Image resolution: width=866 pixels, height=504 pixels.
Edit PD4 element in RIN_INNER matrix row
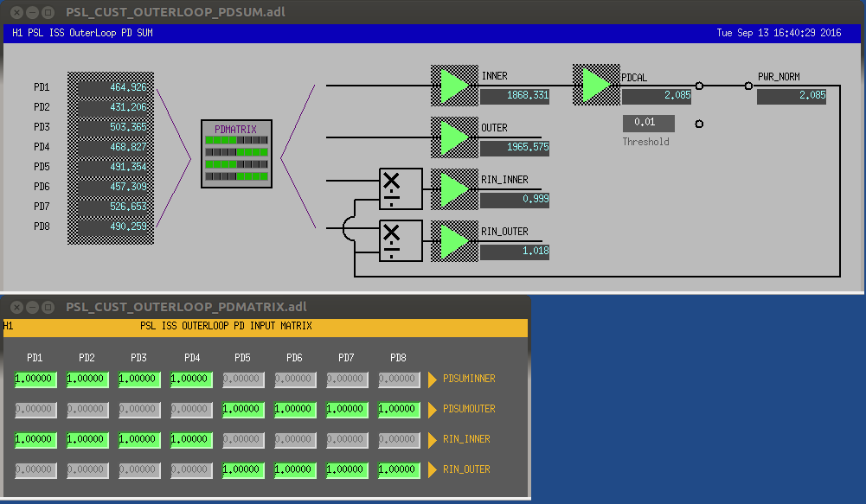point(191,440)
